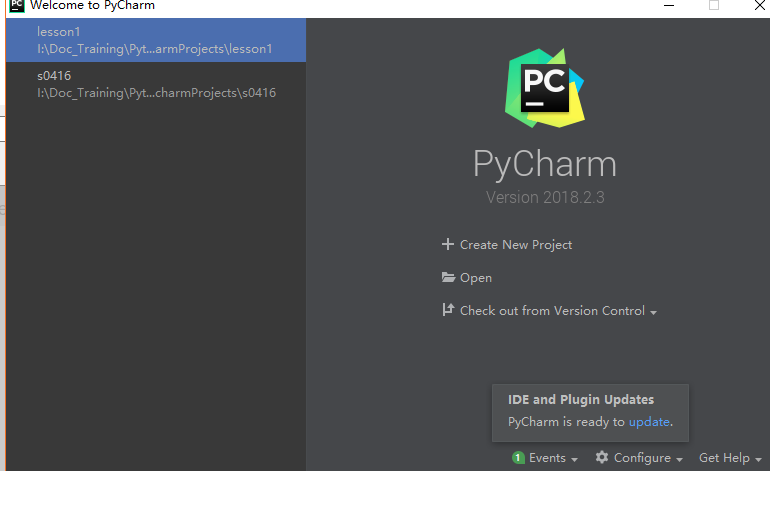The height and width of the screenshot is (507, 770).
Task: Click the Version 2018.2.3 text
Action: tap(545, 197)
